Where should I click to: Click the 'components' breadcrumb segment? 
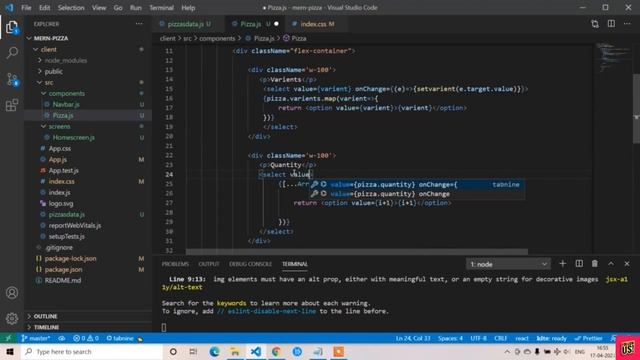tap(217, 38)
